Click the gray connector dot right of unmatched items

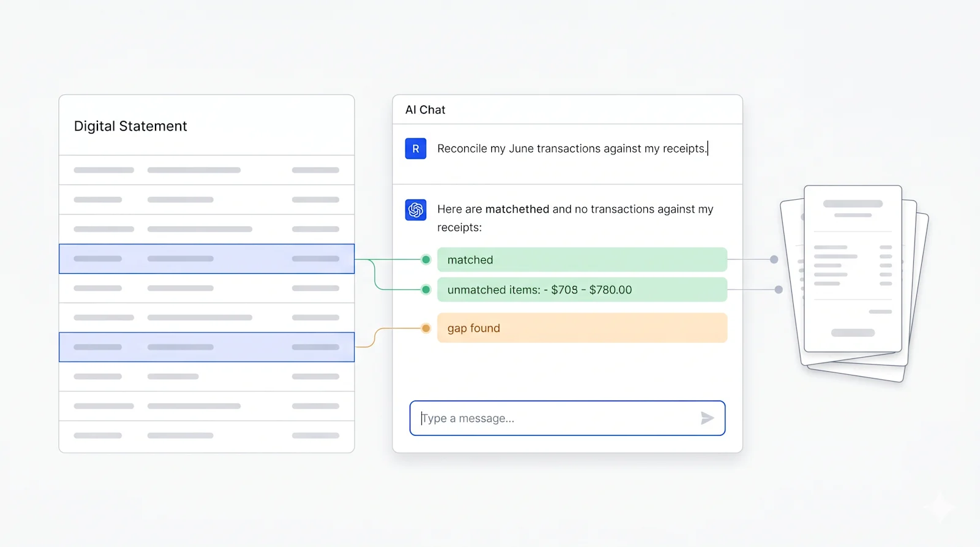click(778, 290)
